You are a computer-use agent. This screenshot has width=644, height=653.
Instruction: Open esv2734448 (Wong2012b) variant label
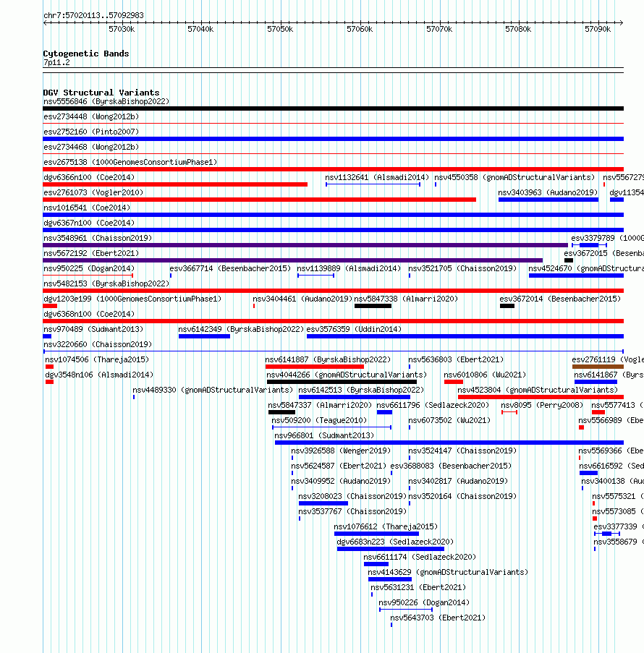(x=91, y=116)
